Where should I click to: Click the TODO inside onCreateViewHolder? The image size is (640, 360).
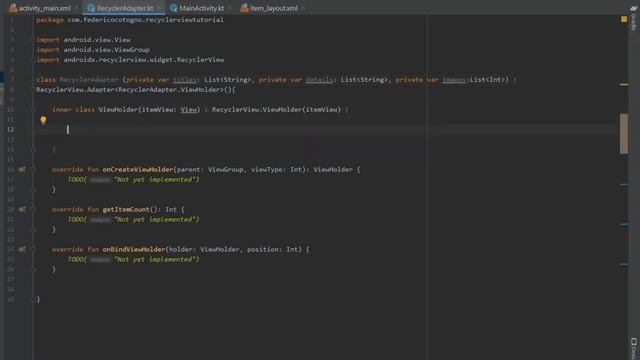click(x=76, y=180)
